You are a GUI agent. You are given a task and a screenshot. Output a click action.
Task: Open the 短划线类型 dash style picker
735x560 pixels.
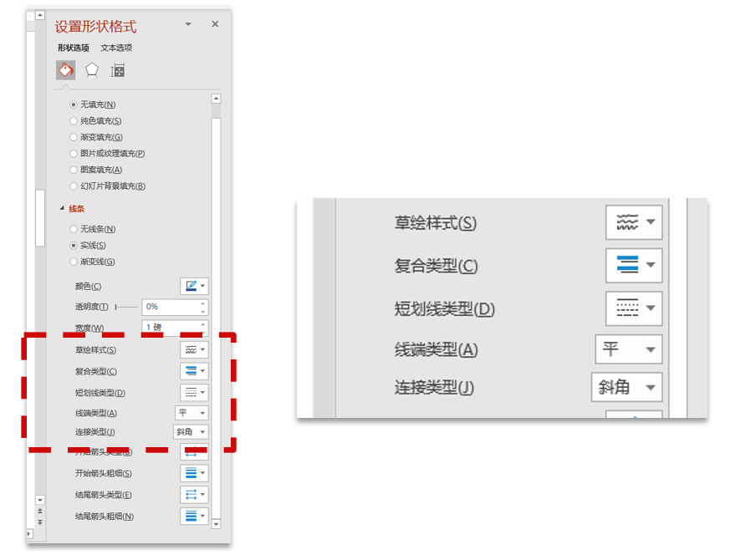coord(194,391)
